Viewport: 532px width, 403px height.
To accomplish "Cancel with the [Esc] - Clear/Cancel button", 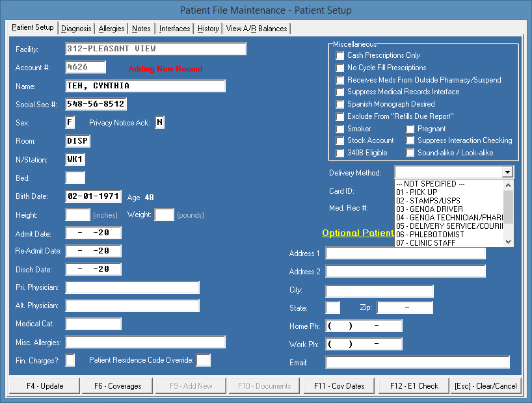I will [x=486, y=386].
